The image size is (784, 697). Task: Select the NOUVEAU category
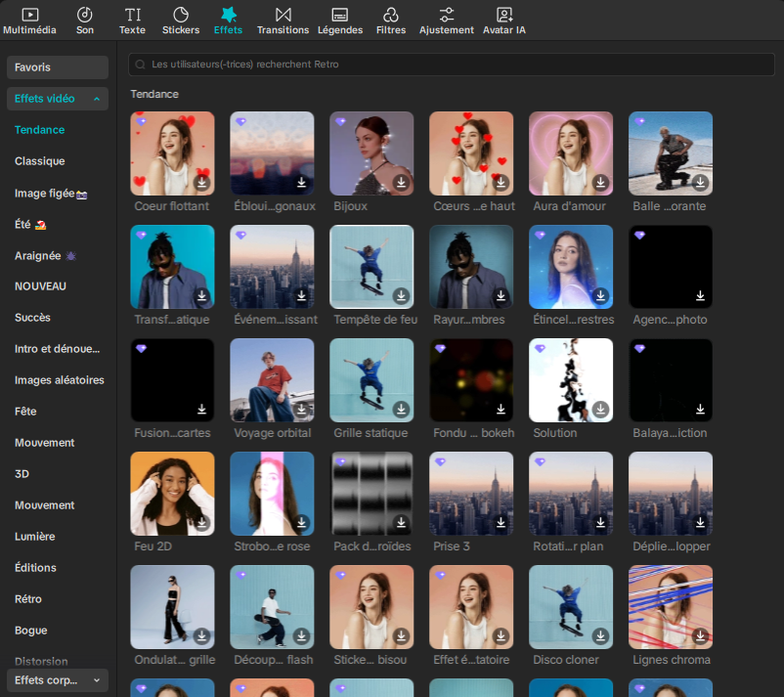[40, 286]
